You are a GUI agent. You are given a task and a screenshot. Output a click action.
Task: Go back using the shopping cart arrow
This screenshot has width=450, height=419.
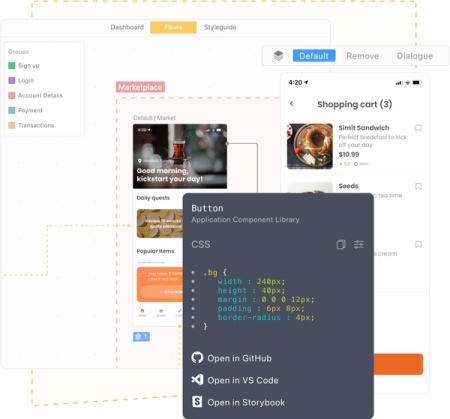click(292, 104)
